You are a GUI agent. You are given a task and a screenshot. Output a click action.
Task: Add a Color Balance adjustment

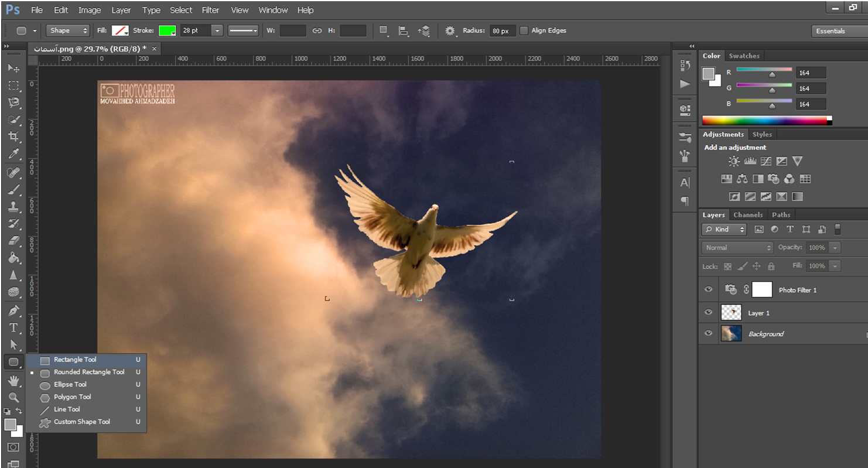click(742, 179)
